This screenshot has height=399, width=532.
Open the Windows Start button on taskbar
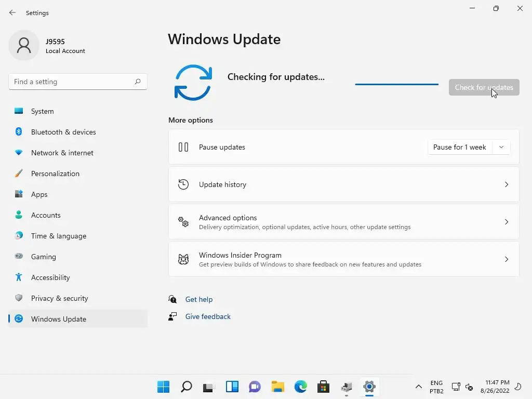click(x=163, y=387)
